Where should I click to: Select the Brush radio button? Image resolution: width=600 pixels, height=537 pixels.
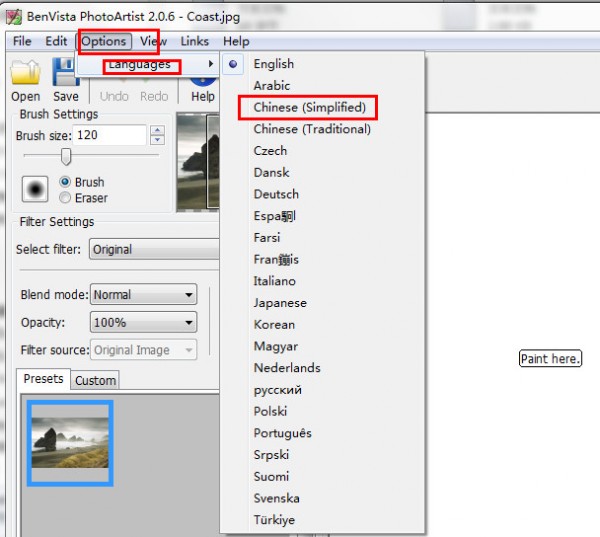pyautogui.click(x=65, y=182)
